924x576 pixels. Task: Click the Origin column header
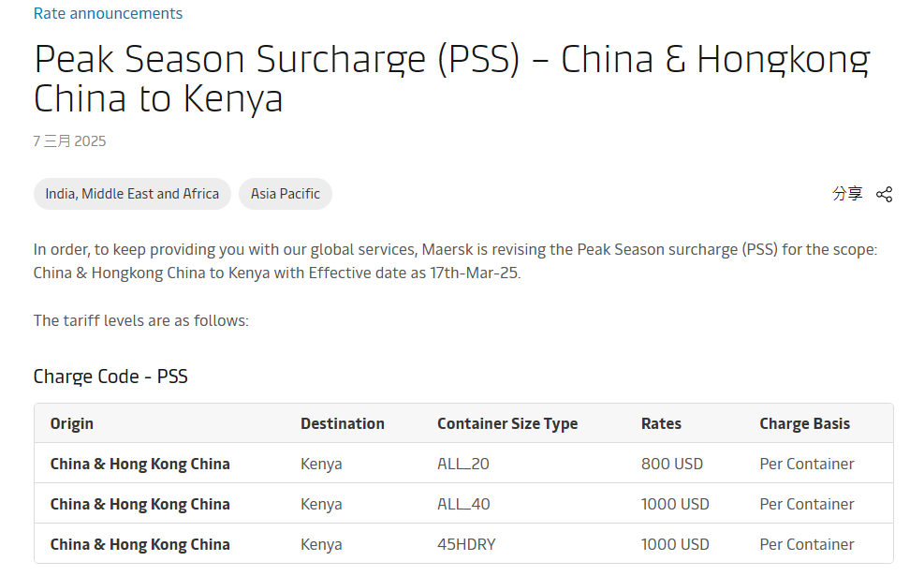(x=72, y=423)
